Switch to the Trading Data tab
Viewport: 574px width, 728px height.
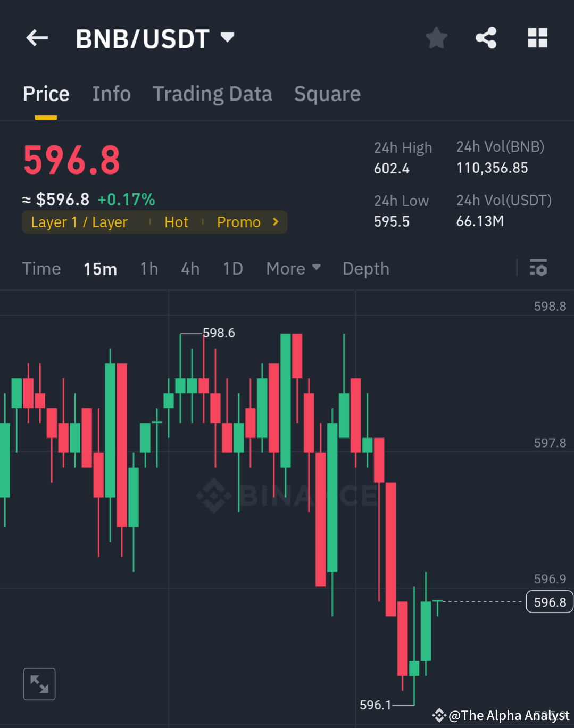212,94
